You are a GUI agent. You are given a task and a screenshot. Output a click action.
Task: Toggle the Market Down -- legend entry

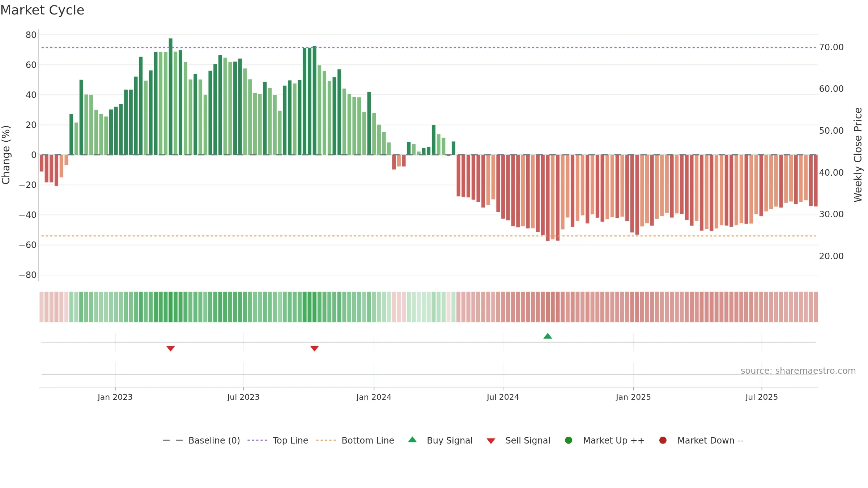pos(701,440)
